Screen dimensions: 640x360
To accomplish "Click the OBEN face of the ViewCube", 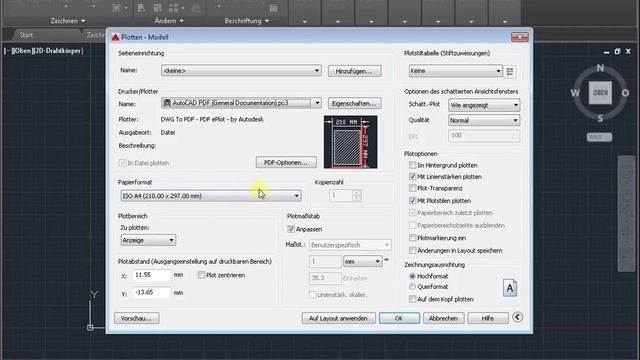I will [x=600, y=93].
